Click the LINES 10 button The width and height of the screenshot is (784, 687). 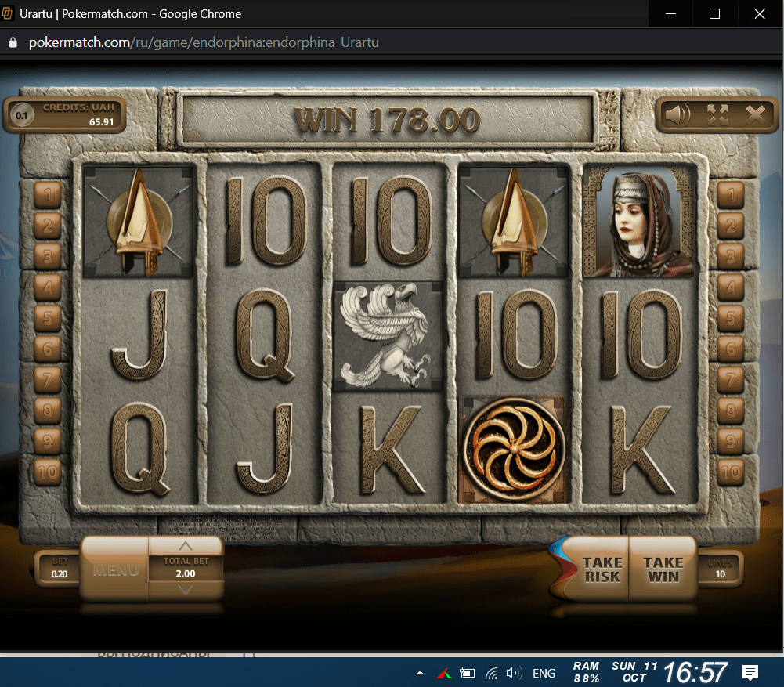pos(720,569)
